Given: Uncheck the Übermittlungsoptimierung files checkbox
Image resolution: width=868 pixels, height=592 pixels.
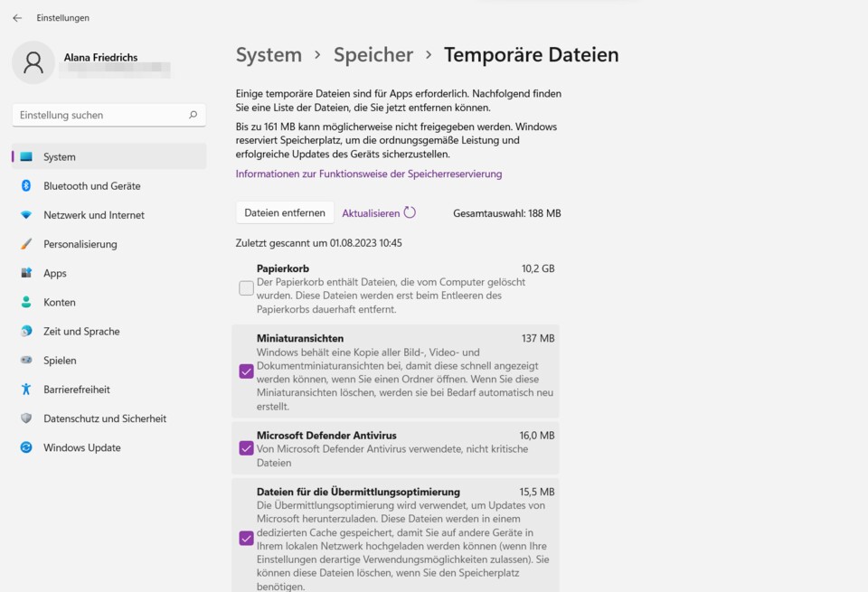Looking at the screenshot, I should [246, 539].
